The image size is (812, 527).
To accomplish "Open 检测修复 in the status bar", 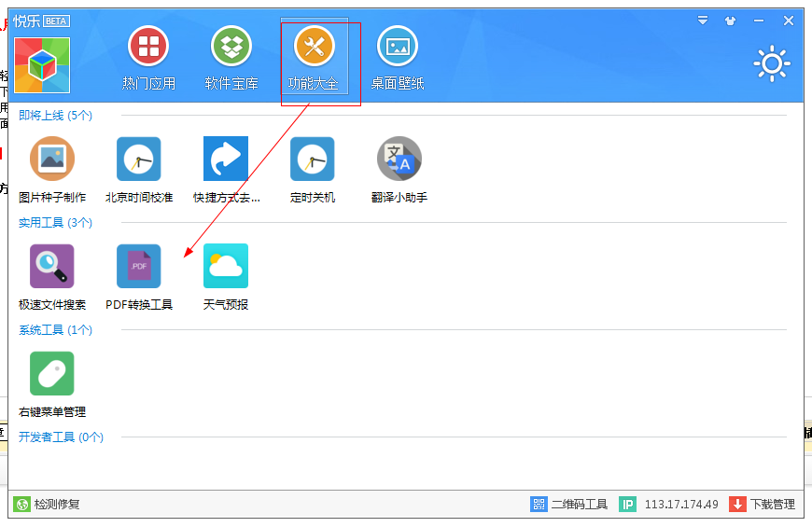I will point(57,505).
